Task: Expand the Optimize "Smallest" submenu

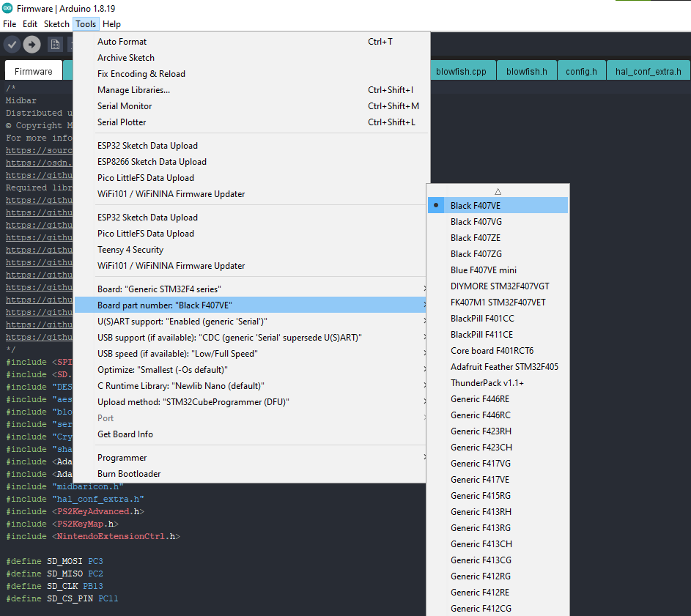Action: [250, 370]
